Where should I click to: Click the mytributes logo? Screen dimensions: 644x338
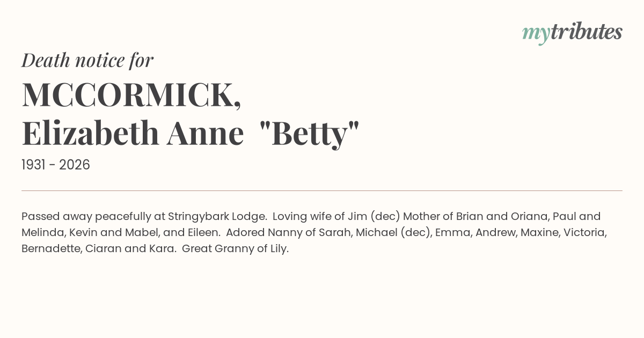point(572,33)
